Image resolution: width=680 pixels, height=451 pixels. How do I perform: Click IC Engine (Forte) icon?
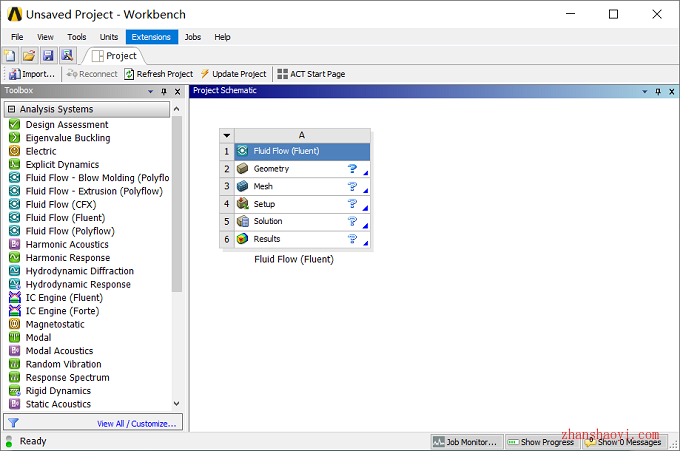coord(14,311)
